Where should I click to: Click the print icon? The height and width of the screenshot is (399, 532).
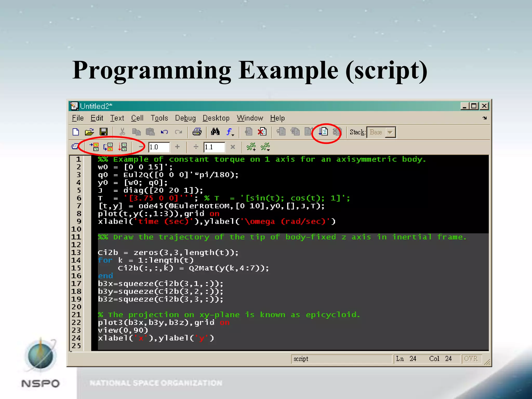pyautogui.click(x=197, y=132)
